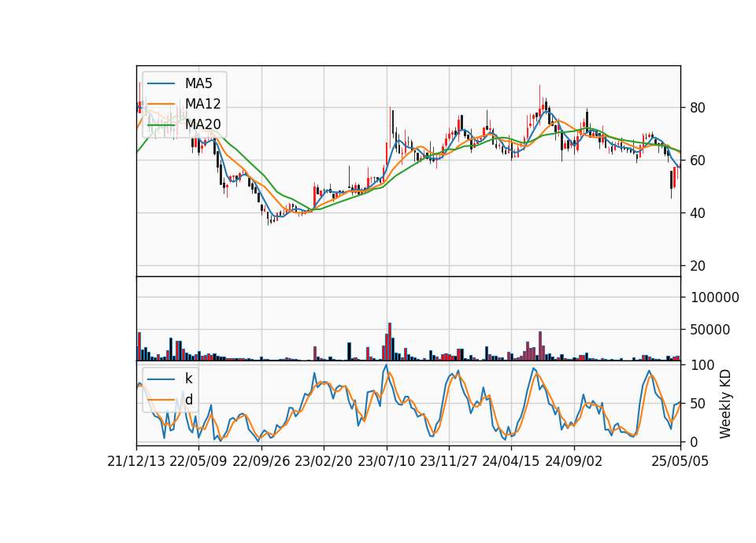Click the 23/07/10 date label
The width and height of the screenshot is (756, 543).
[x=386, y=461]
